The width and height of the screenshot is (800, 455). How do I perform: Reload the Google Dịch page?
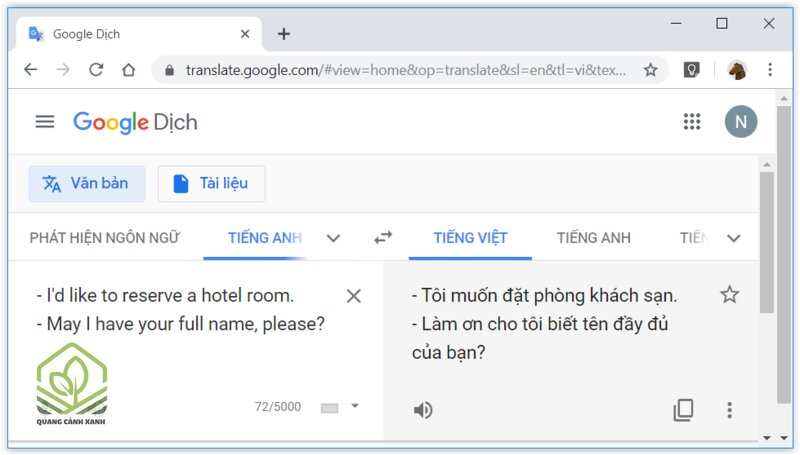[x=96, y=69]
